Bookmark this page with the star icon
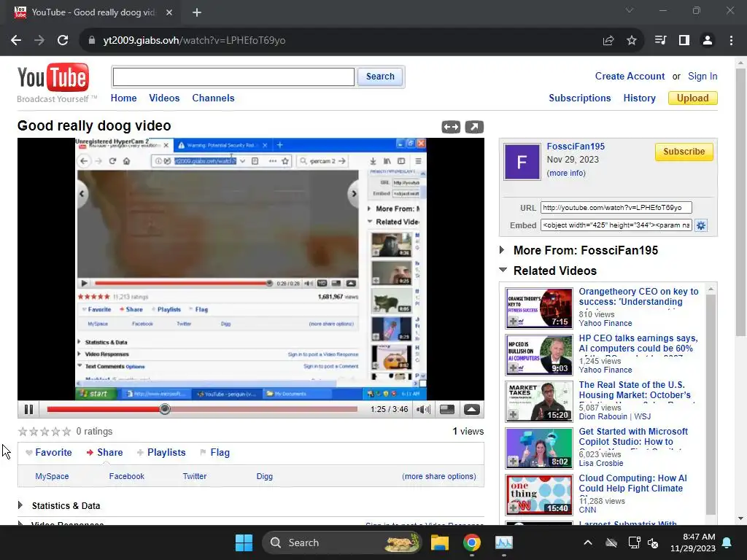The image size is (747, 560). point(632,41)
